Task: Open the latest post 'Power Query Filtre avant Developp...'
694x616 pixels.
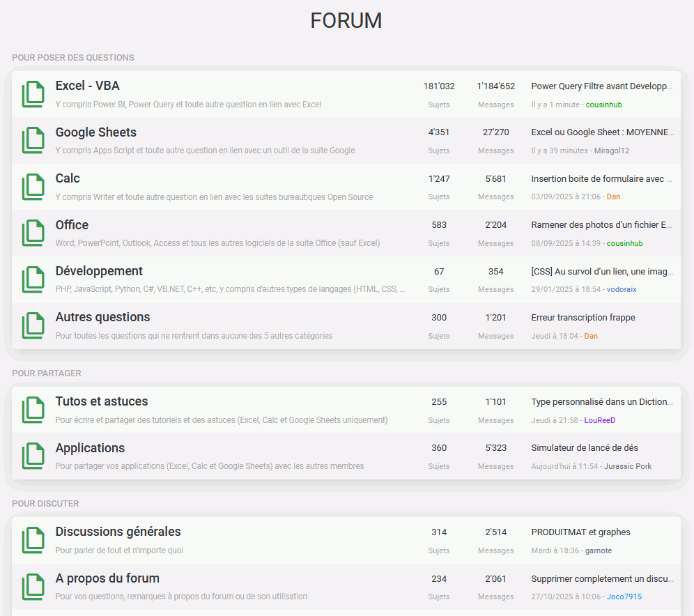Action: (x=602, y=86)
